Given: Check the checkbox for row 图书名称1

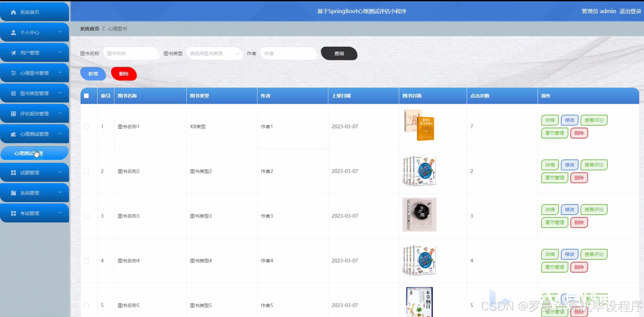Looking at the screenshot, I should click(86, 126).
